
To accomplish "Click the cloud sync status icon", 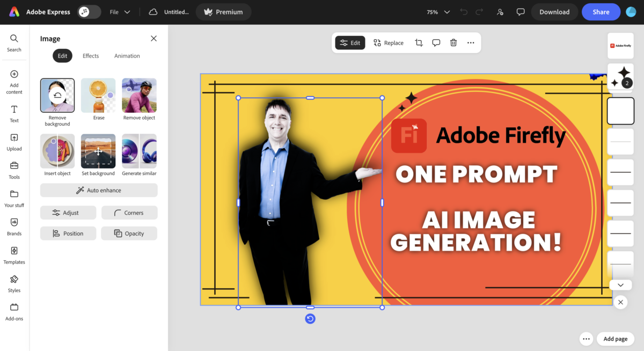I will 153,12.
